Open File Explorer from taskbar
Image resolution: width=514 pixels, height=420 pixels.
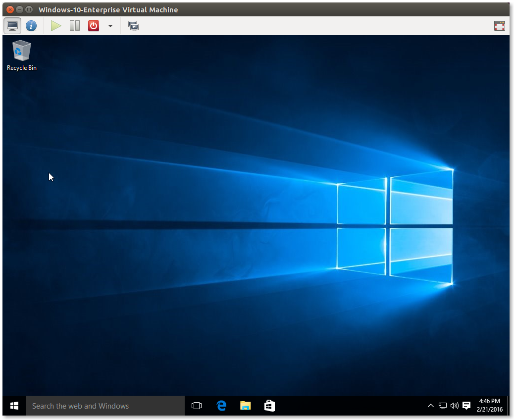245,406
